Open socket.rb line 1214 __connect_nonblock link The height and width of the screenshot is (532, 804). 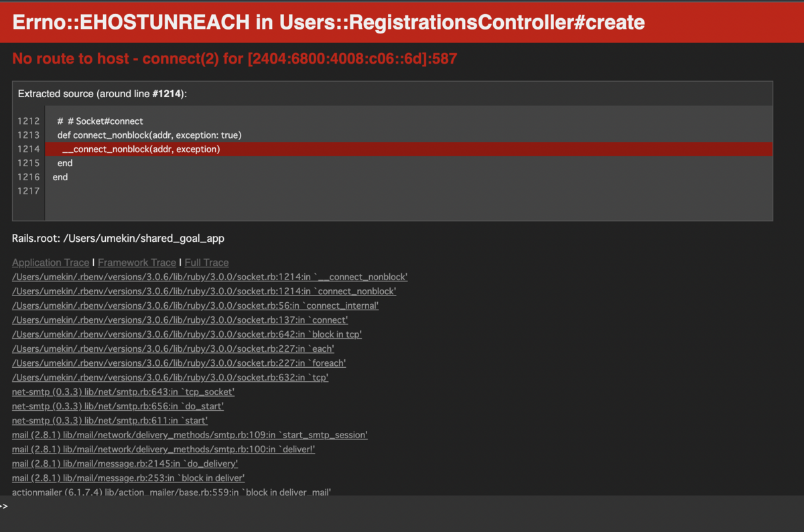(209, 277)
